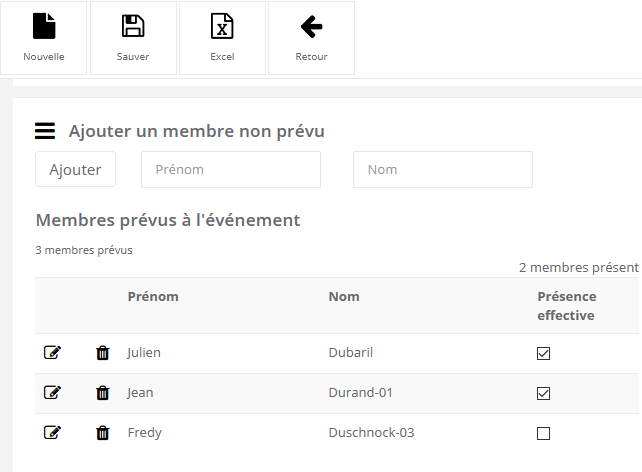
Task: Collapse the hamburger menu beside Ajouter un membre
Action: click(x=45, y=131)
